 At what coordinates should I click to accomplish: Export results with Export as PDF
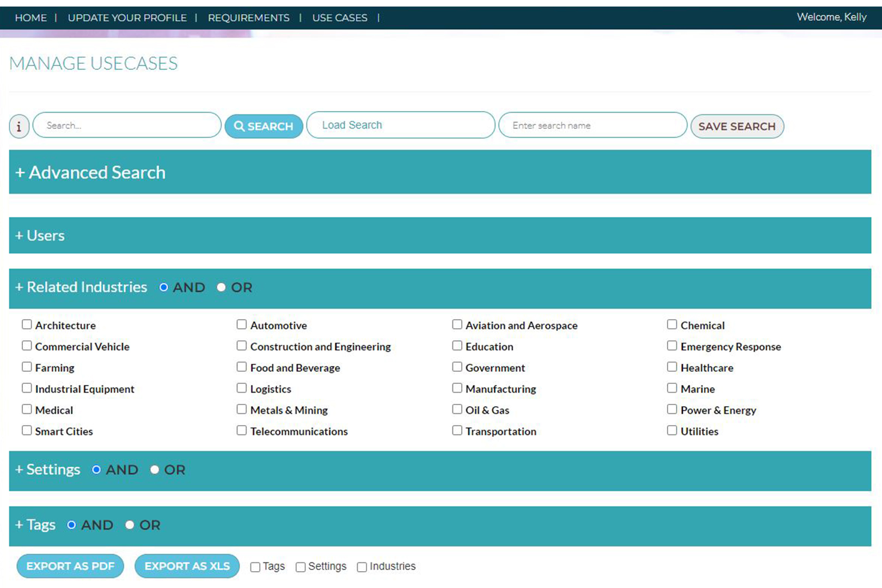tap(70, 566)
